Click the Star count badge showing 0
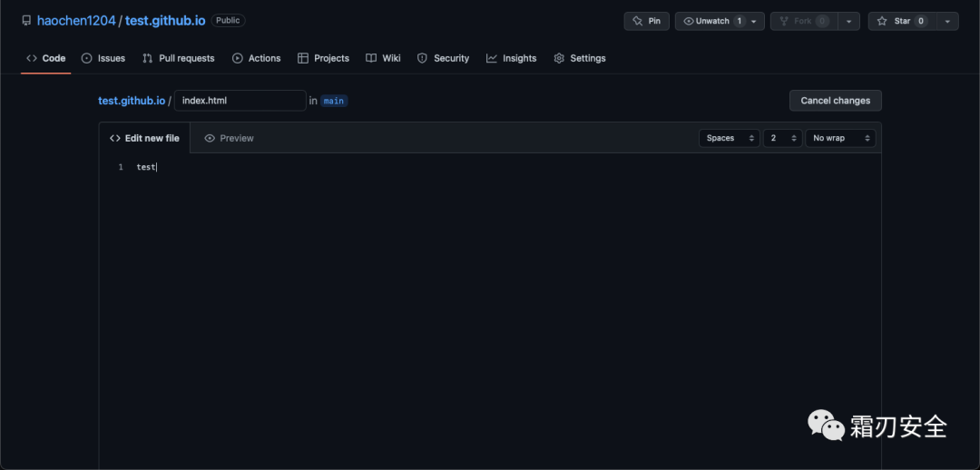 [x=921, y=21]
